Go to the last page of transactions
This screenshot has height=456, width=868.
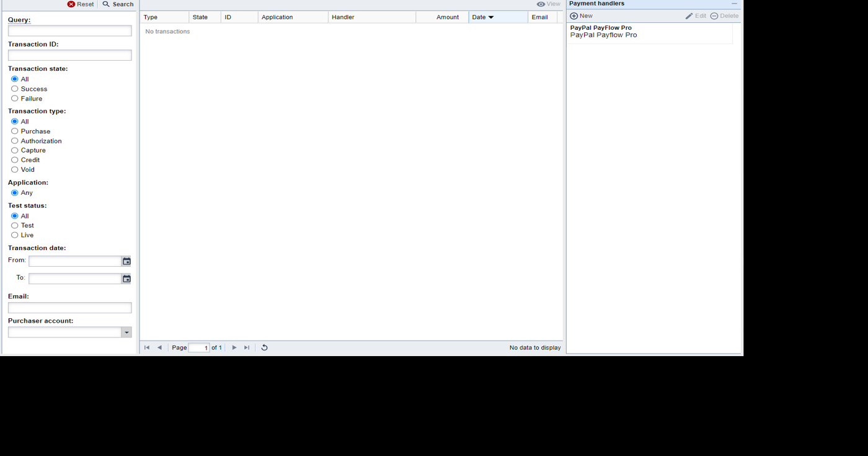(247, 347)
